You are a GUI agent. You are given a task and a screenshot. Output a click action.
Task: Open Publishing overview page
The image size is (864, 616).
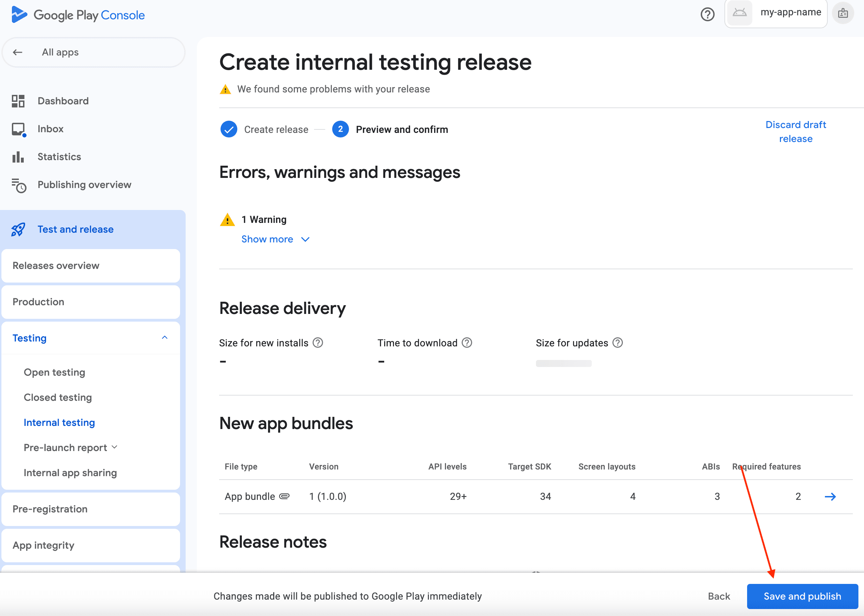tap(84, 185)
